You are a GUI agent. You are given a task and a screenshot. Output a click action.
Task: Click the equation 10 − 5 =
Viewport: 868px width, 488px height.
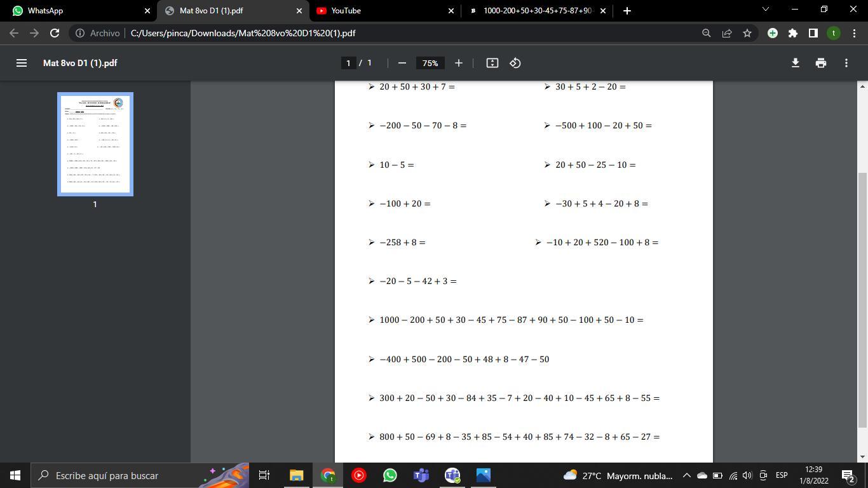397,165
